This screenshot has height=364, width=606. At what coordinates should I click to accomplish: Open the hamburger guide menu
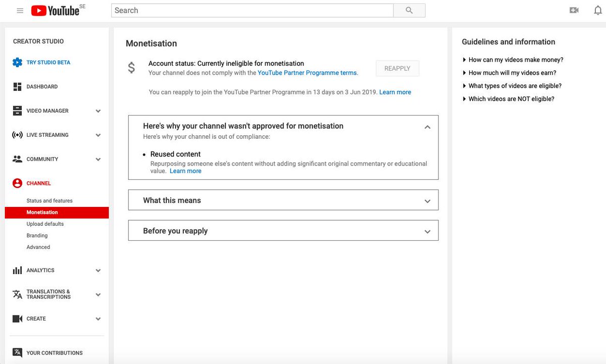[x=20, y=11]
